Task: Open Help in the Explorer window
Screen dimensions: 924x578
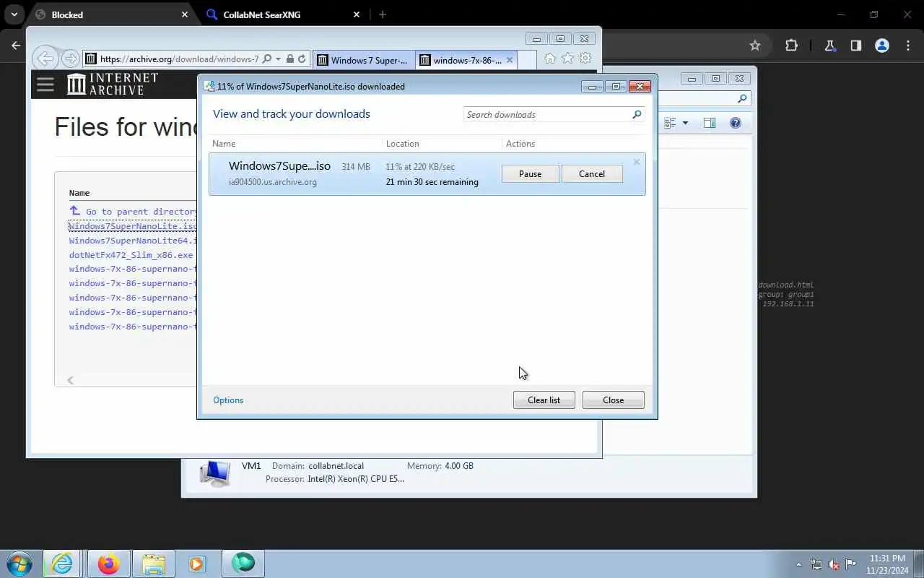Action: pos(736,123)
